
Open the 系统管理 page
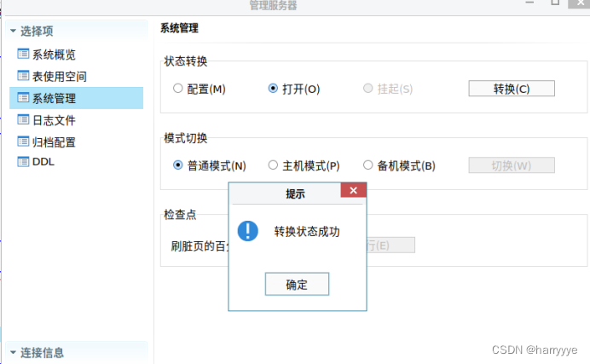(76, 98)
